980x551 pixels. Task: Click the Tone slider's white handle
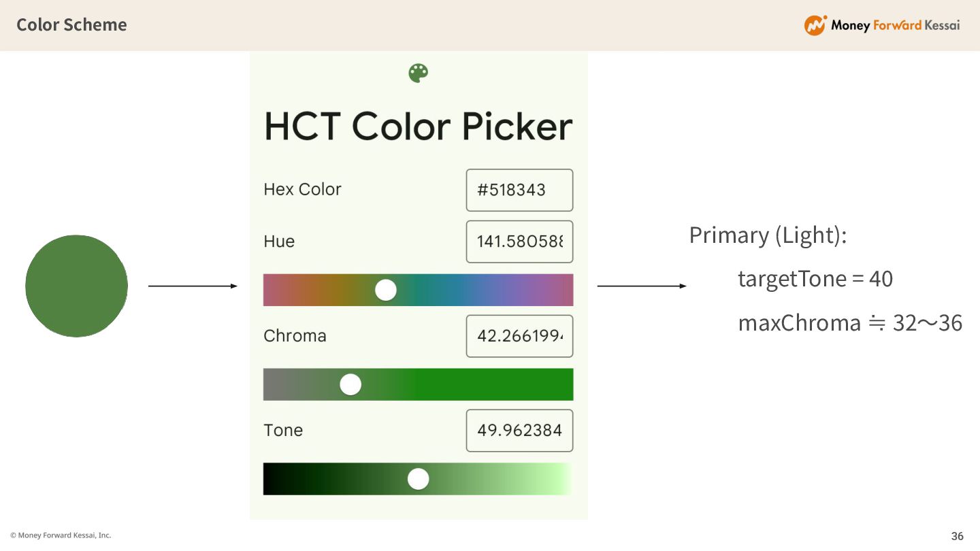418,479
